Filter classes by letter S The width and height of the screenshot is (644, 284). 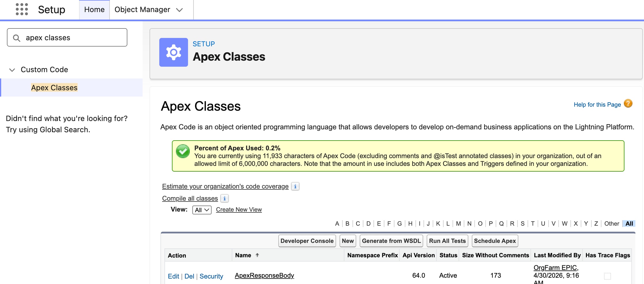point(523,224)
